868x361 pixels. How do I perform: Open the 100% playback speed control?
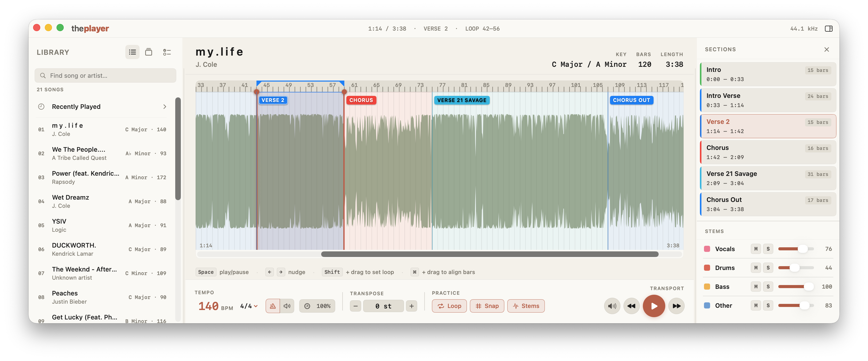pos(317,306)
